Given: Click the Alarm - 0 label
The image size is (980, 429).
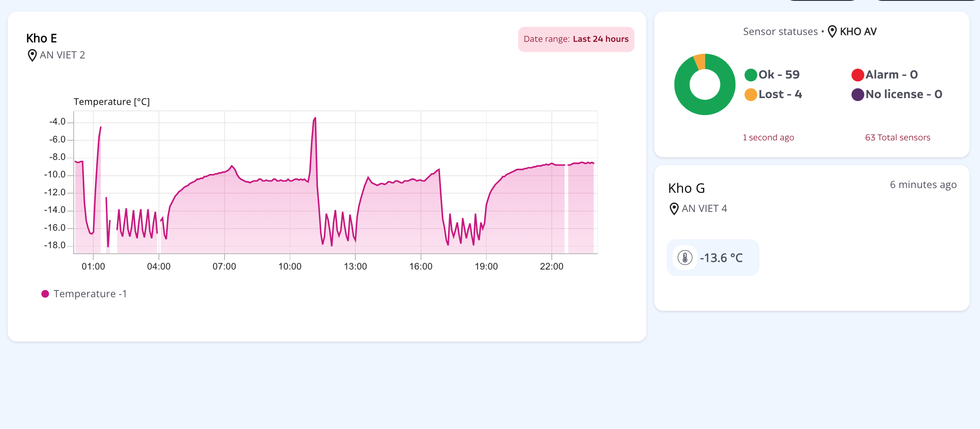Looking at the screenshot, I should click(891, 75).
